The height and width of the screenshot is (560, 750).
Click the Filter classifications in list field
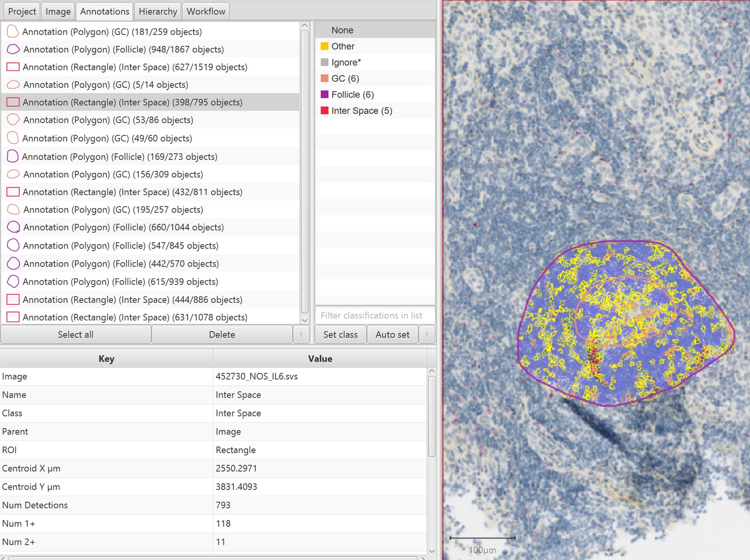(374, 315)
